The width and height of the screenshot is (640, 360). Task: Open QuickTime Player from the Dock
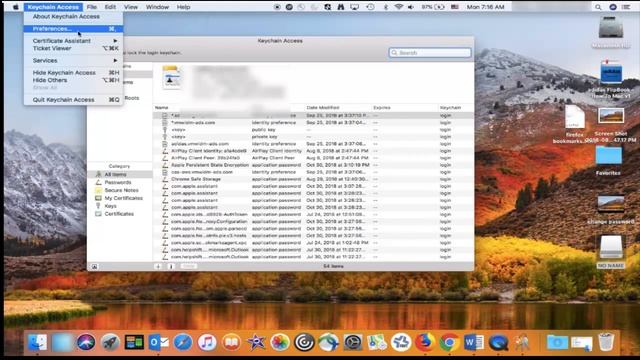coord(498,342)
